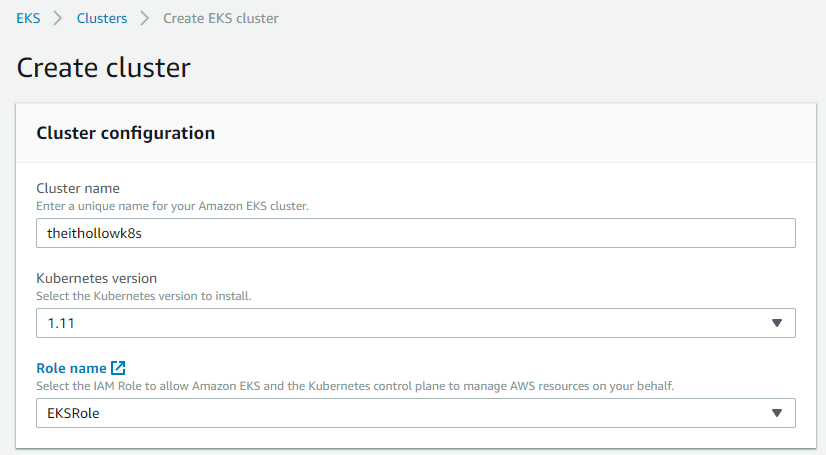Open the Role name link
The height and width of the screenshot is (455, 826).
point(71,369)
